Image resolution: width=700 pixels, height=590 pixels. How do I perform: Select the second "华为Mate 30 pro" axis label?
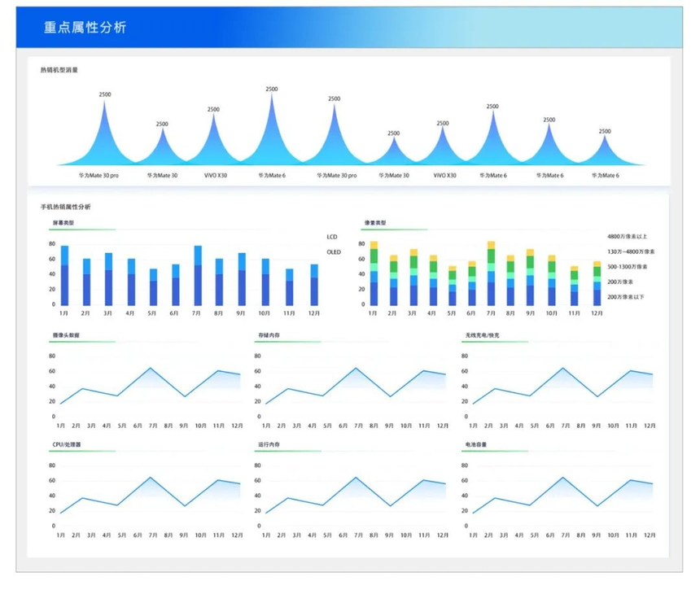(337, 176)
